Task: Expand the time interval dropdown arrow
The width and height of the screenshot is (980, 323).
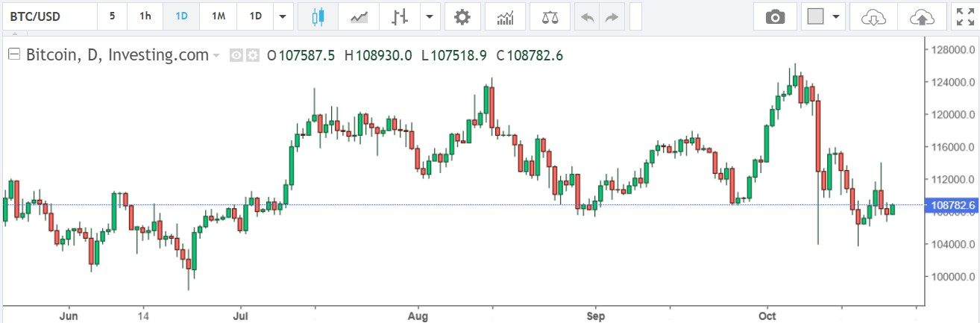Action: click(282, 16)
